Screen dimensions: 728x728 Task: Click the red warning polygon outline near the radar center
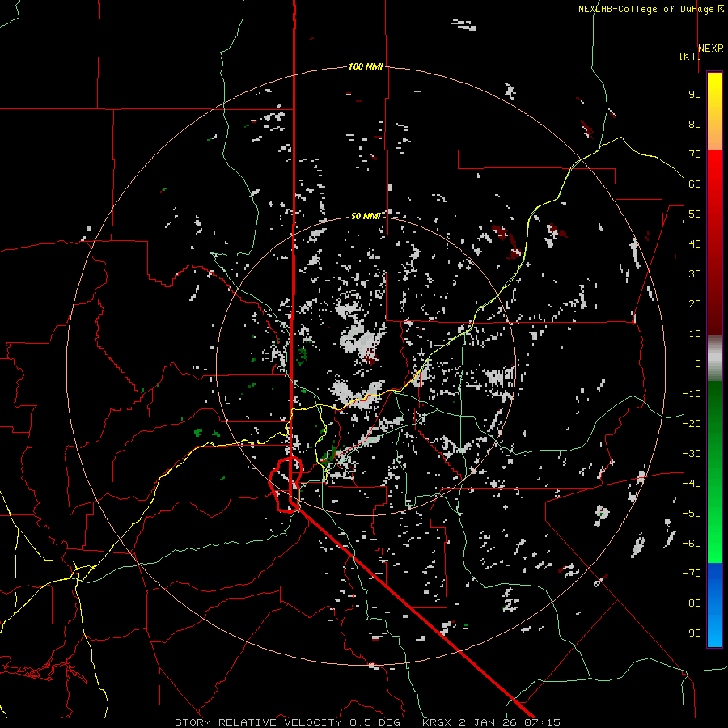click(x=286, y=485)
